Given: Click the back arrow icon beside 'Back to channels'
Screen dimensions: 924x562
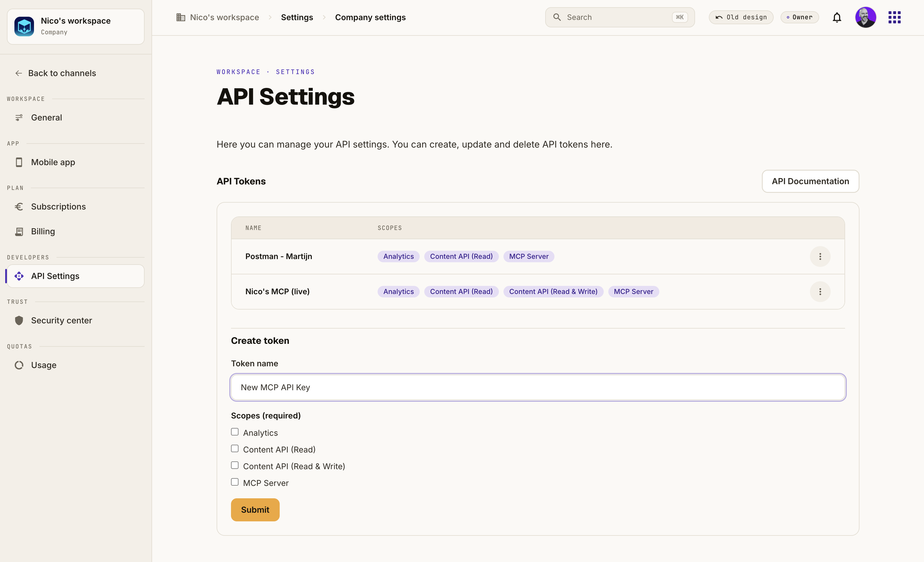Looking at the screenshot, I should (x=18, y=73).
